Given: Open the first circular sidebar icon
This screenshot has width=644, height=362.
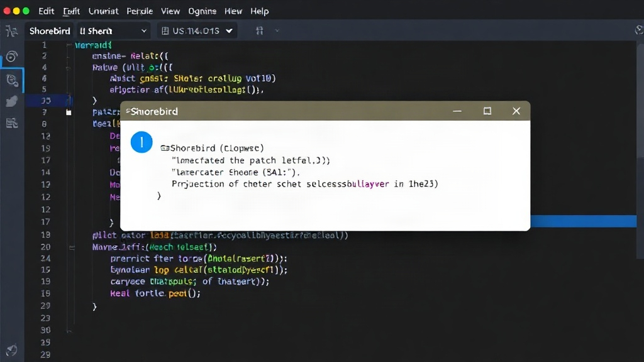Looking at the screenshot, I should coord(11,56).
